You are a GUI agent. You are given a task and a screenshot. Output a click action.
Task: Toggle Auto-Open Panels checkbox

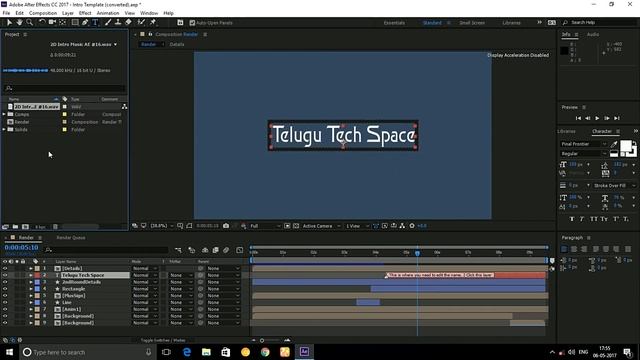[x=192, y=23]
